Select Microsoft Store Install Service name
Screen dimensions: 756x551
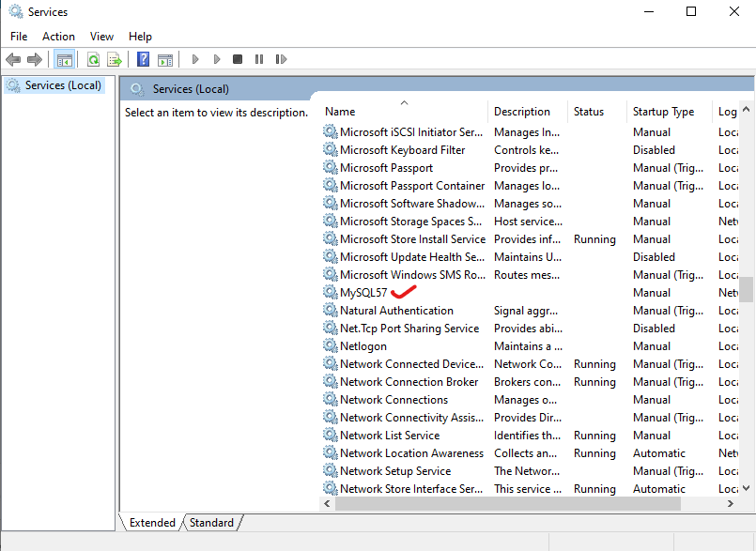tap(412, 239)
